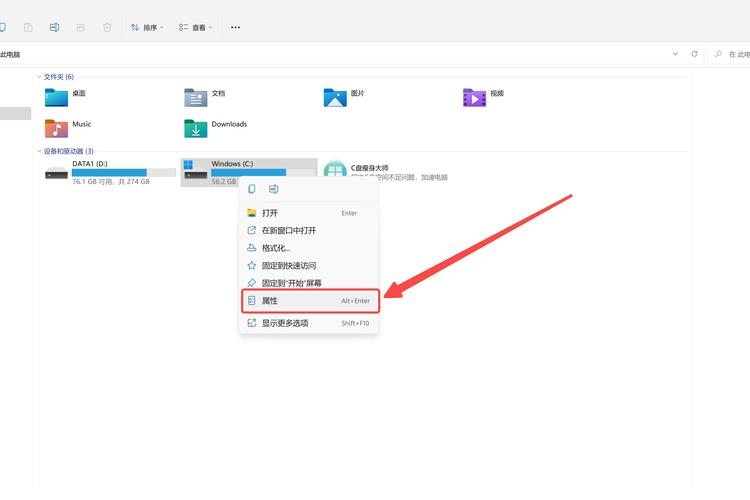Expand the address bar history chevron
The height and width of the screenshot is (500, 750).
[675, 54]
